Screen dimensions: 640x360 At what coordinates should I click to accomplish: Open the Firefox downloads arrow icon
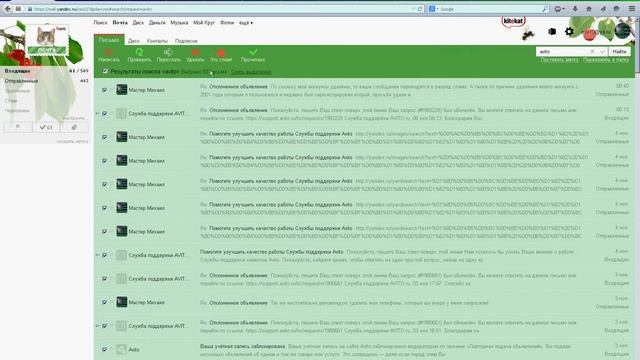(575, 9)
